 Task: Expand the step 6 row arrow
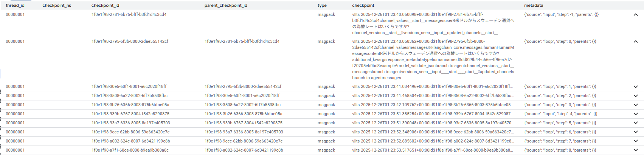coord(635,132)
